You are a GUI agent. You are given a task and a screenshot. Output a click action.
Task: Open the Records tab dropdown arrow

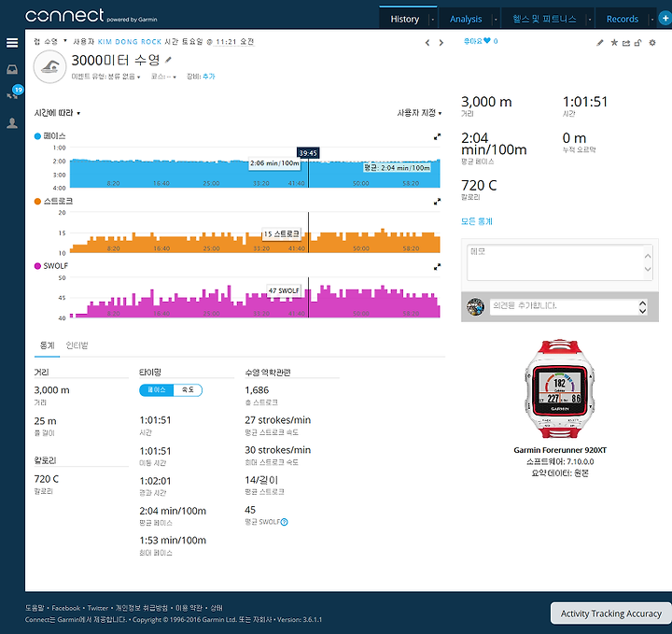(652, 20)
